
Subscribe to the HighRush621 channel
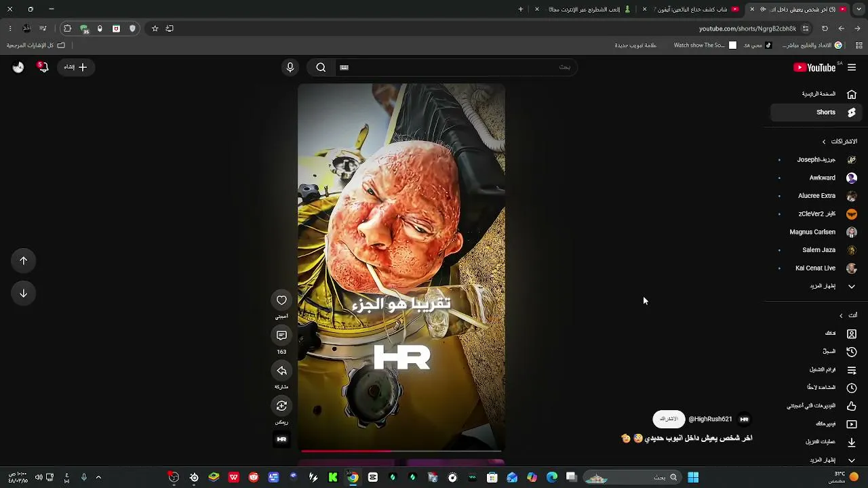(x=669, y=419)
